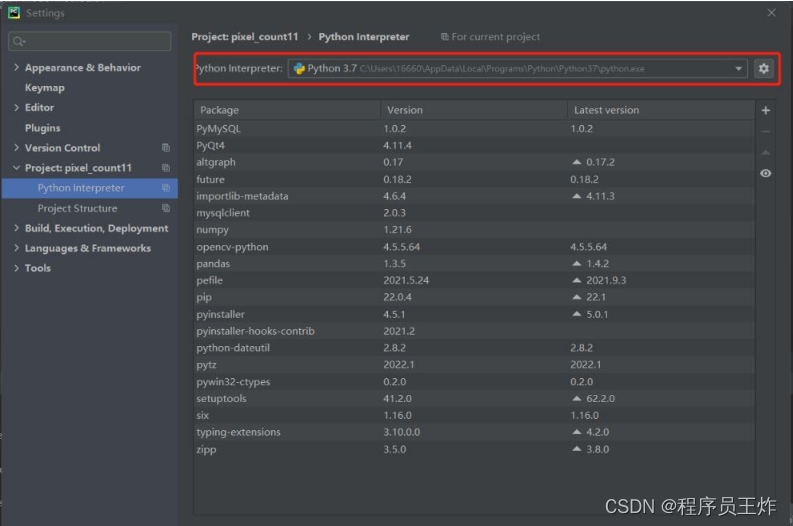The height and width of the screenshot is (526, 793).
Task: Close the Settings dialog
Action: [x=771, y=13]
